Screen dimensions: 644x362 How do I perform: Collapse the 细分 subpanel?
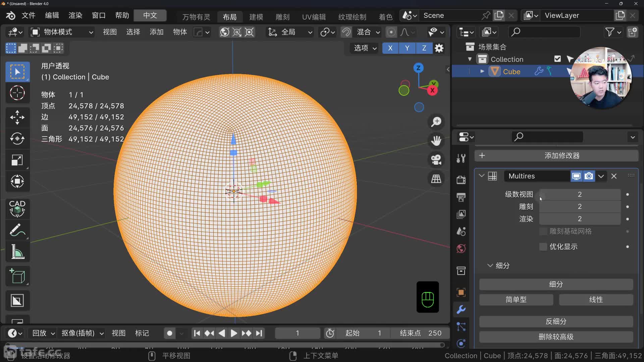coord(490,265)
